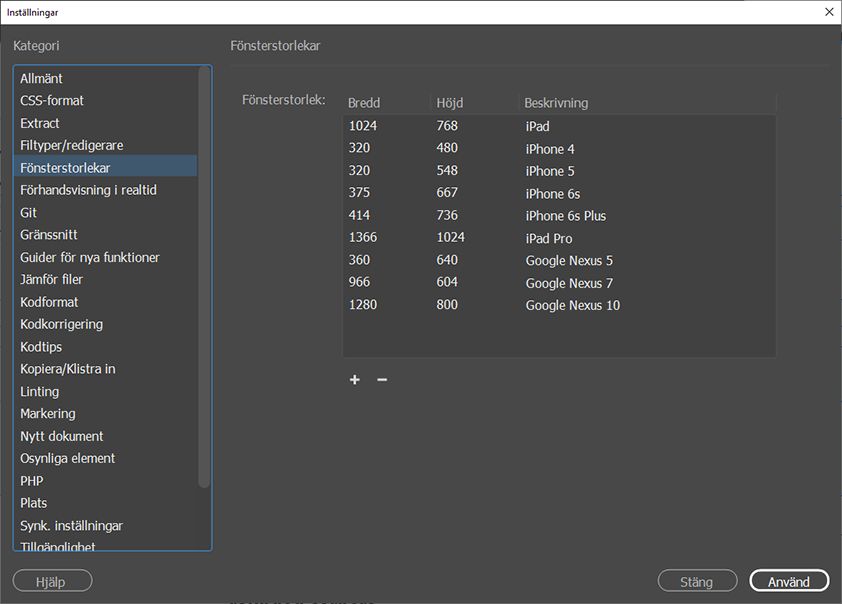Close the Inställningar dialog
Viewport: 842px width, 604px height.
click(x=829, y=12)
